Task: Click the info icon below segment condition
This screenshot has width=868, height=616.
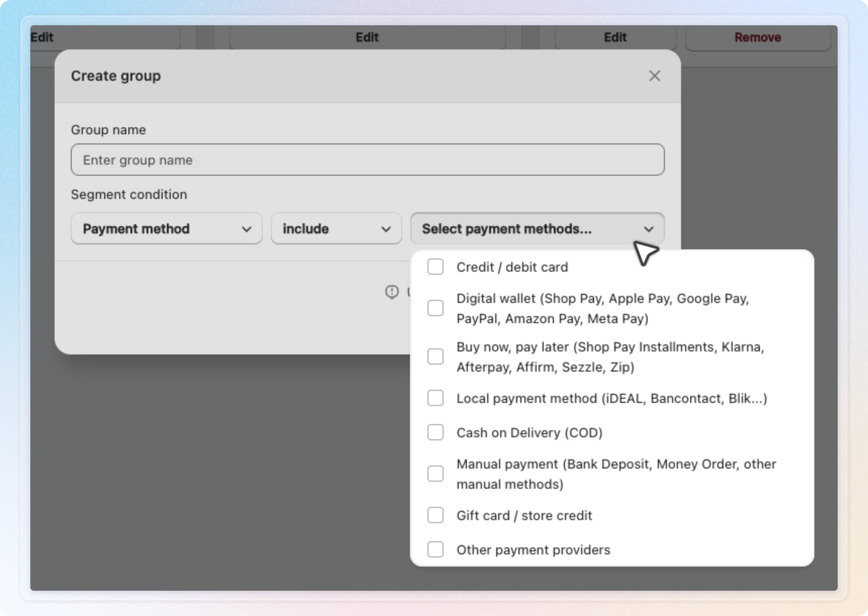Action: 392,292
